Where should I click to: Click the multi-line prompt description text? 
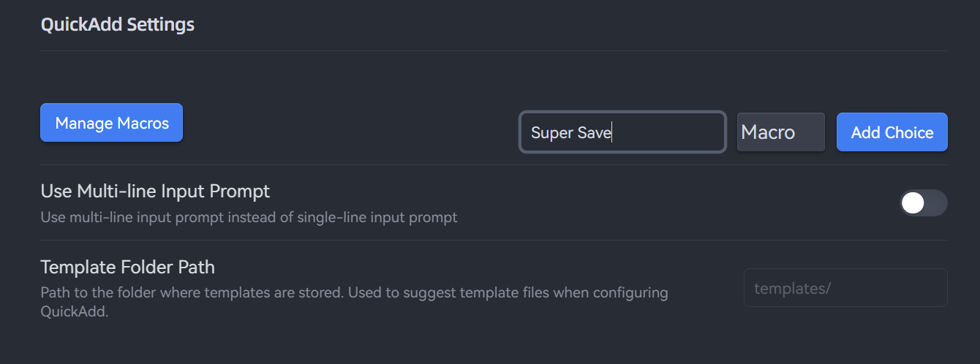(x=249, y=217)
